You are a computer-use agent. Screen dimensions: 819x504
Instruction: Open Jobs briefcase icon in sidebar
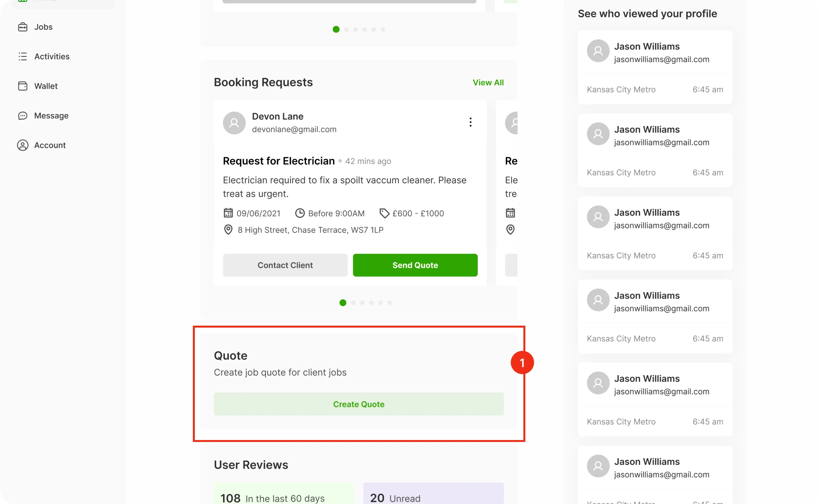pyautogui.click(x=23, y=27)
